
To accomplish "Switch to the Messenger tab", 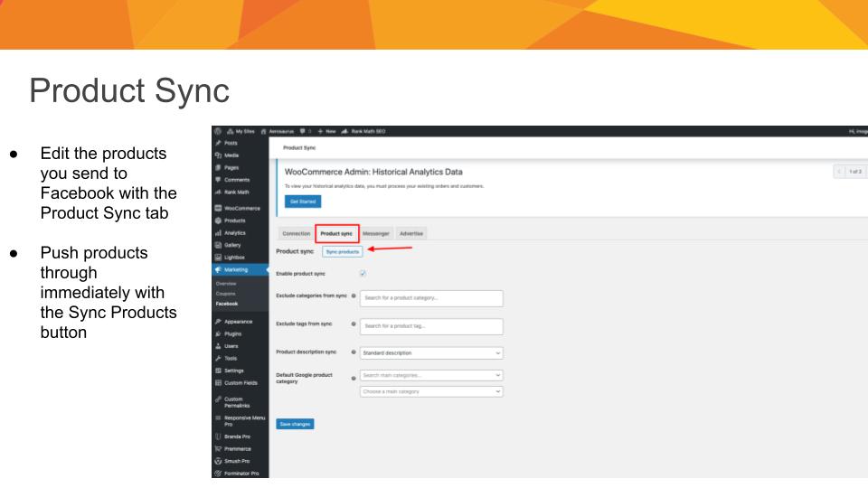I will click(376, 233).
